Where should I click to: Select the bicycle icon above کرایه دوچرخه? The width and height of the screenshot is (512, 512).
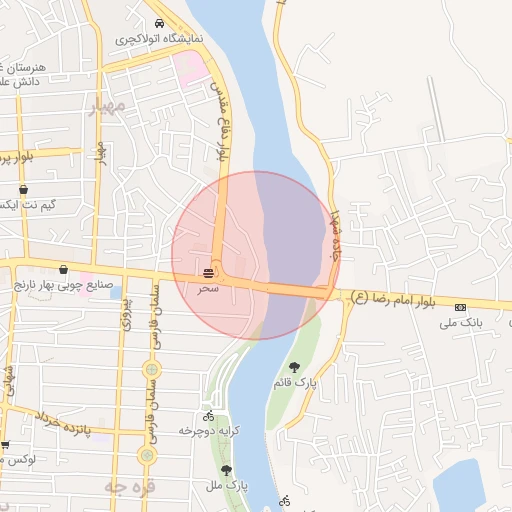[209, 416]
